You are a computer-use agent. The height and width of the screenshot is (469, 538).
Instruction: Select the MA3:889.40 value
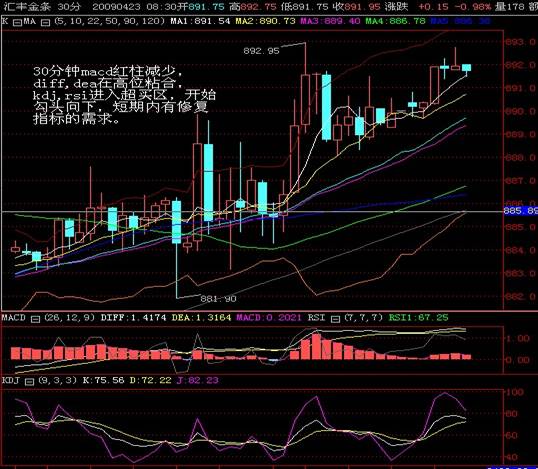(330, 21)
